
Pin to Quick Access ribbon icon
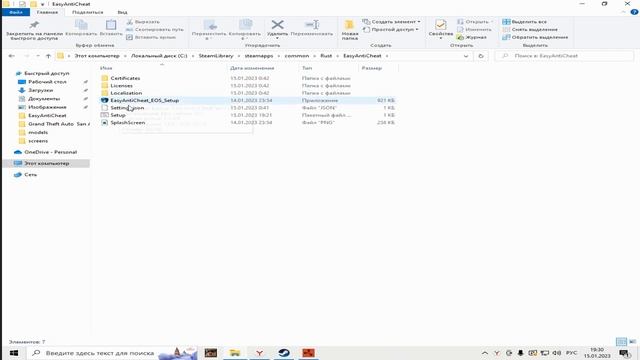[x=34, y=29]
